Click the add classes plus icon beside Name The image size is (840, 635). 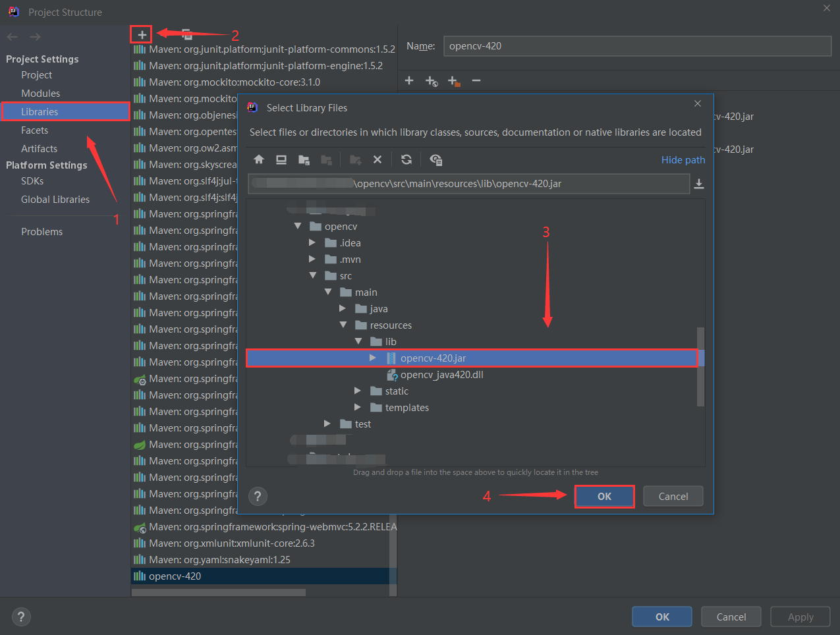[409, 80]
